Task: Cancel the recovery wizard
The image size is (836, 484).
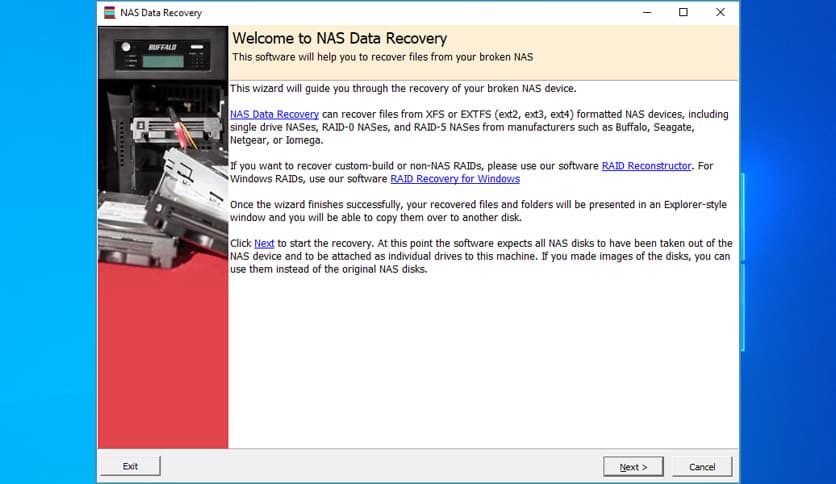Action: click(x=702, y=466)
